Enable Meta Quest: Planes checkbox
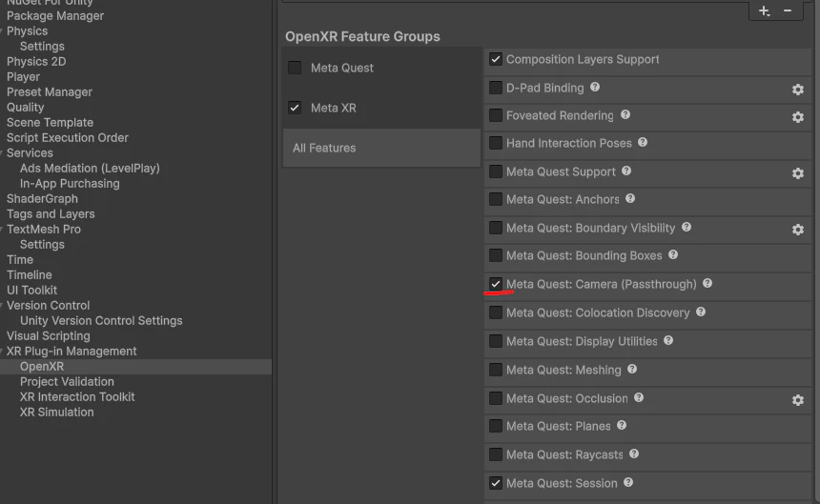This screenshot has width=820, height=504. 496,426
